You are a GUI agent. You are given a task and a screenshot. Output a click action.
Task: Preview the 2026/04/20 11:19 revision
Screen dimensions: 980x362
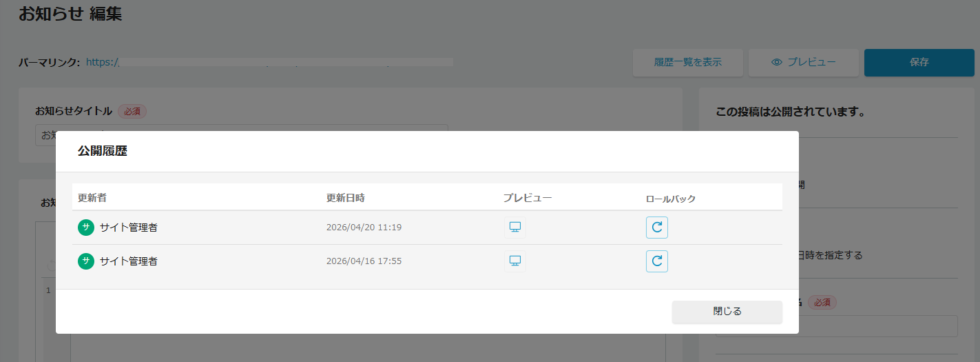click(x=514, y=228)
